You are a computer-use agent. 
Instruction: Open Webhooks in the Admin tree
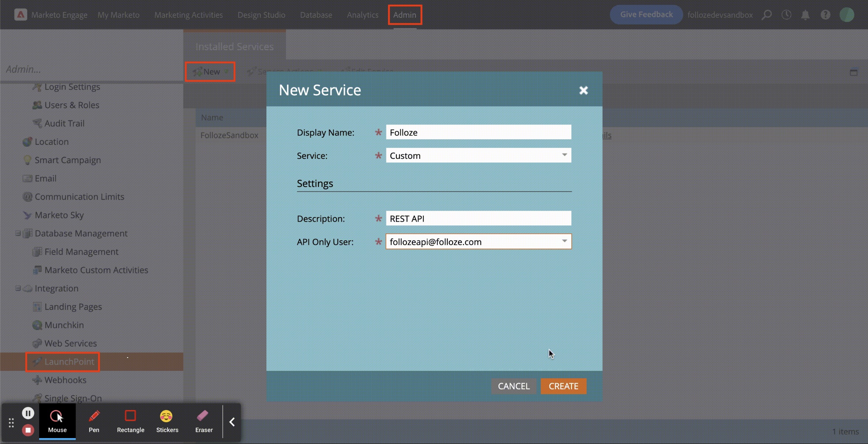(x=65, y=380)
